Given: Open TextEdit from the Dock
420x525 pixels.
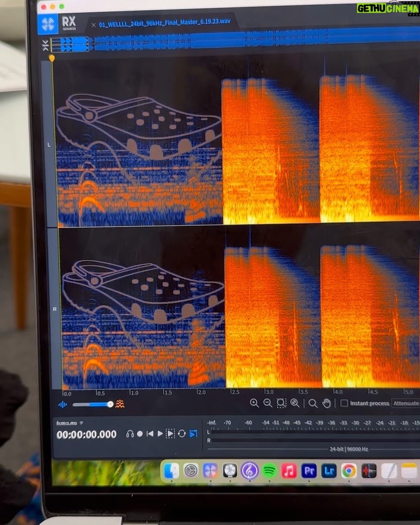Looking at the screenshot, I should click(x=388, y=471).
